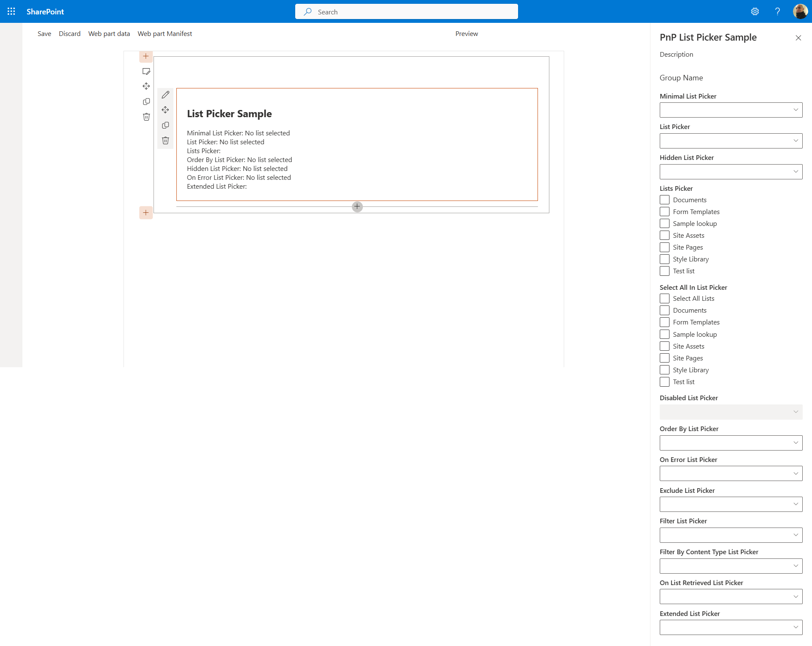Click Preview to view the page
This screenshot has width=812, height=646.
(x=466, y=33)
